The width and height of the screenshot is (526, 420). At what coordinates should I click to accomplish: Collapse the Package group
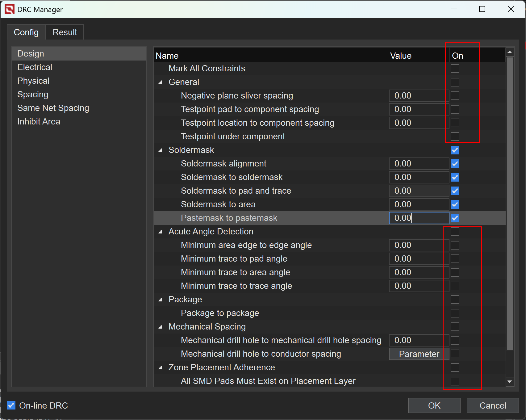coord(160,300)
